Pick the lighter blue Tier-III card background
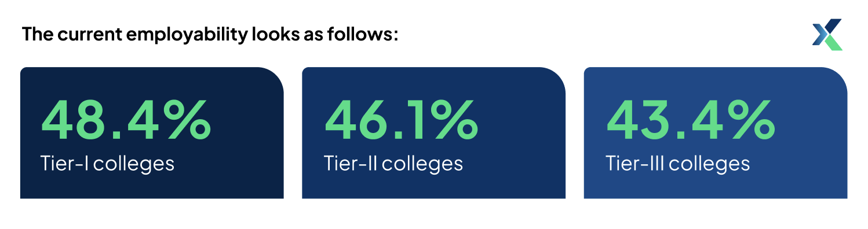 coord(716,133)
